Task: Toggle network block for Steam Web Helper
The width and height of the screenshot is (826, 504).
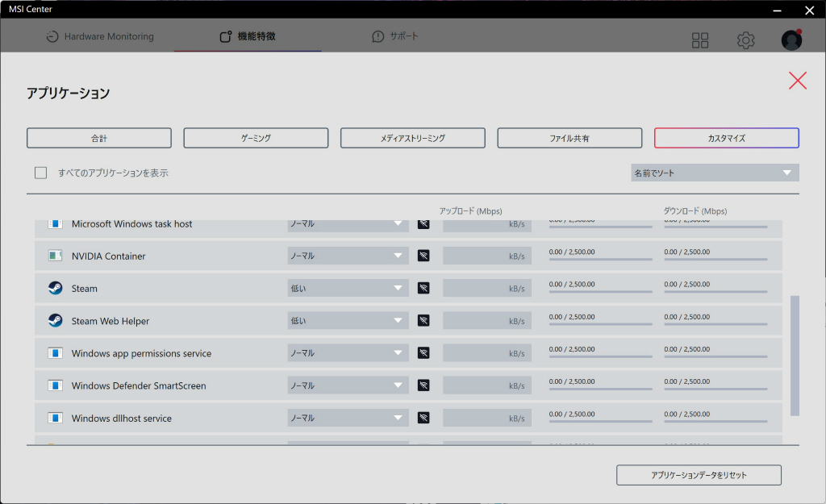Action: pos(423,320)
